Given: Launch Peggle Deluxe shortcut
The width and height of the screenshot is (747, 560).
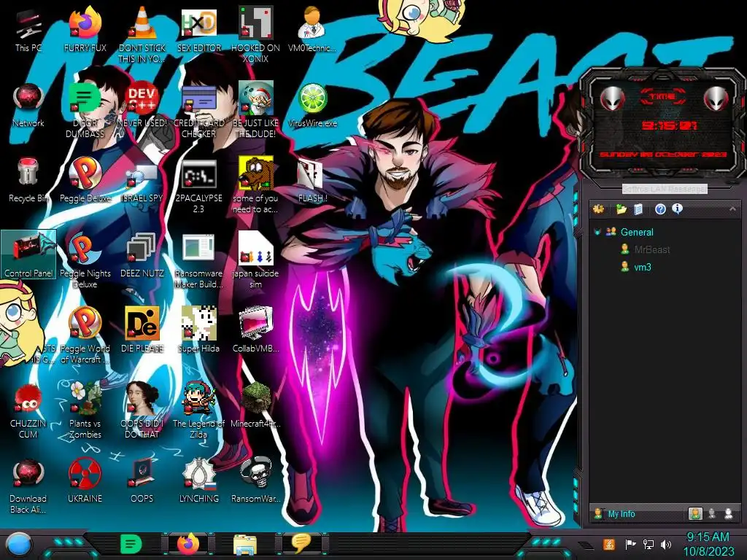Looking at the screenshot, I should point(85,180).
